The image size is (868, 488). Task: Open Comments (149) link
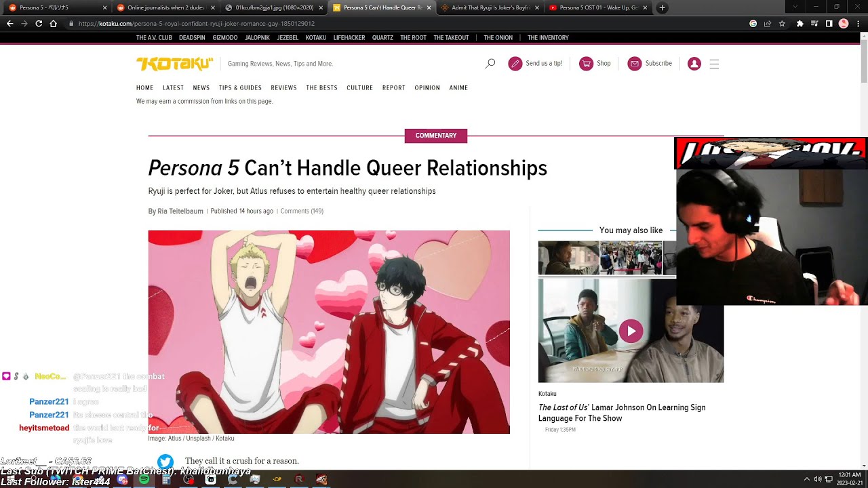(302, 211)
